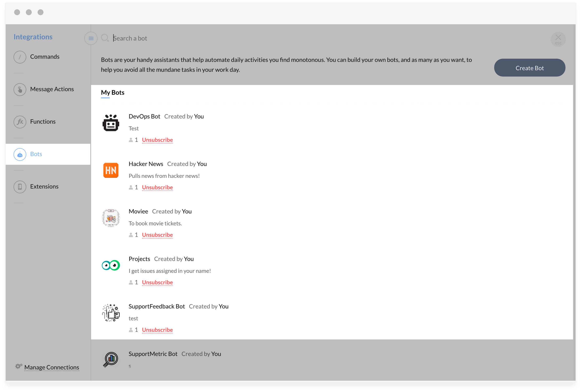Open the DevOps Bot robot avatar
Image resolution: width=582 pixels, height=392 pixels.
pyautogui.click(x=111, y=123)
